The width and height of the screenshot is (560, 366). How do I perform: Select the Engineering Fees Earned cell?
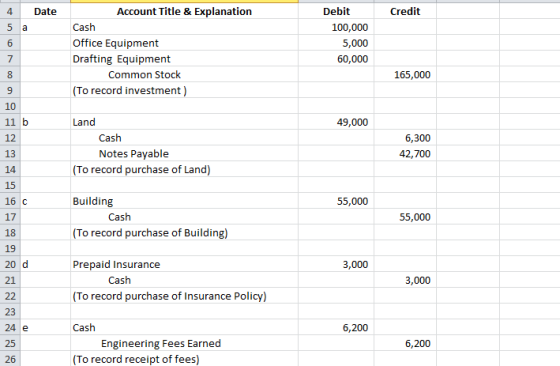coord(184,343)
